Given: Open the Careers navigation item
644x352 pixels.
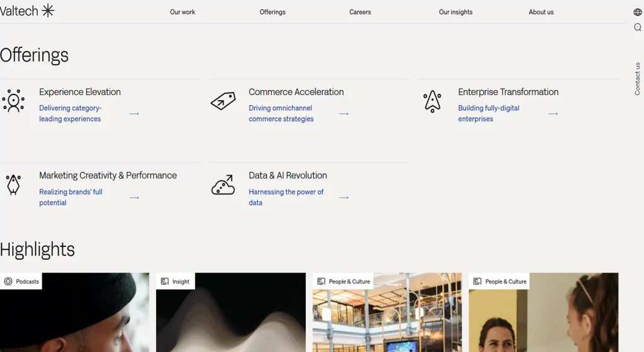Looking at the screenshot, I should coord(360,12).
